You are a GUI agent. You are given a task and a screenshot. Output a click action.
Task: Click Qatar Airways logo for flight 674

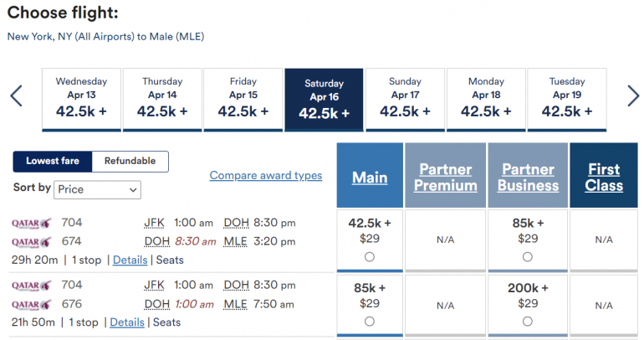31,242
